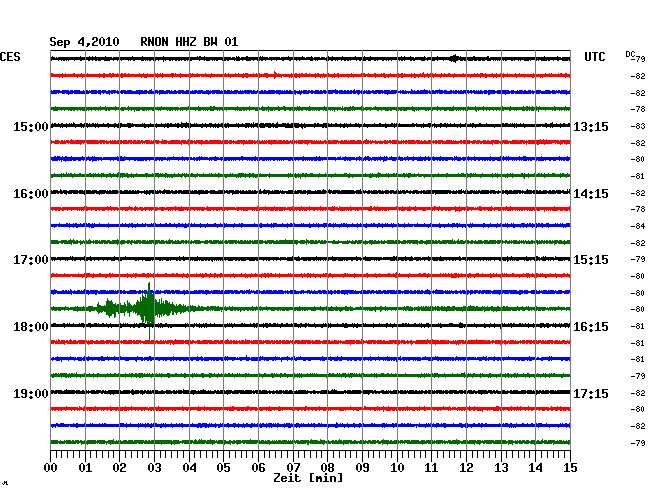Select the 17:15 UTC time label
650x494 pixels.
click(x=591, y=393)
